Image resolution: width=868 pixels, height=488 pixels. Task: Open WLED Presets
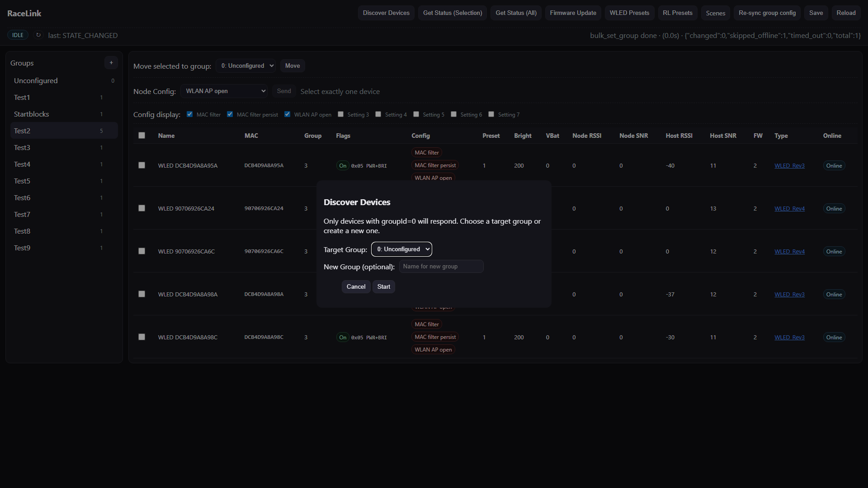point(629,13)
